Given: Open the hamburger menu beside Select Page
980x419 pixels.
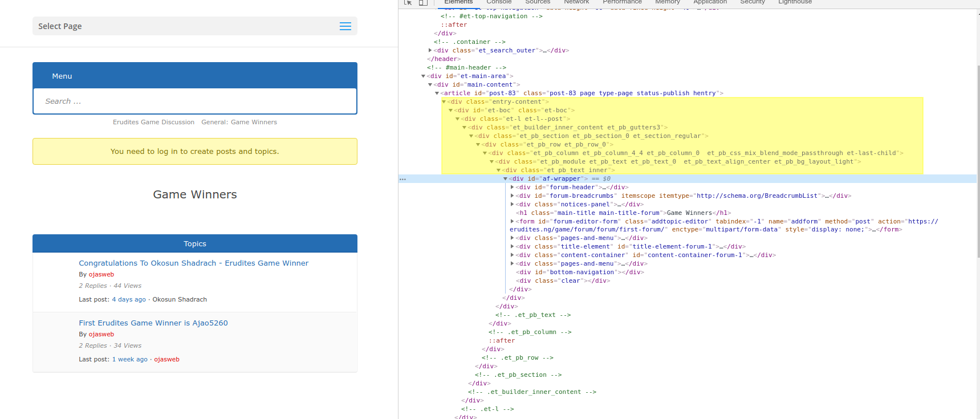Looking at the screenshot, I should (x=345, y=26).
